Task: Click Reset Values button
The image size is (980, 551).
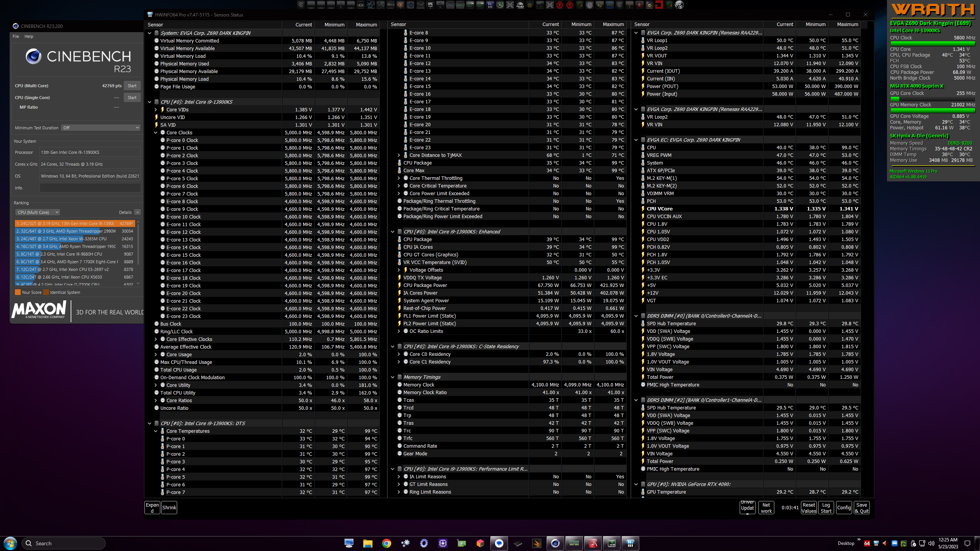Action: tap(809, 508)
